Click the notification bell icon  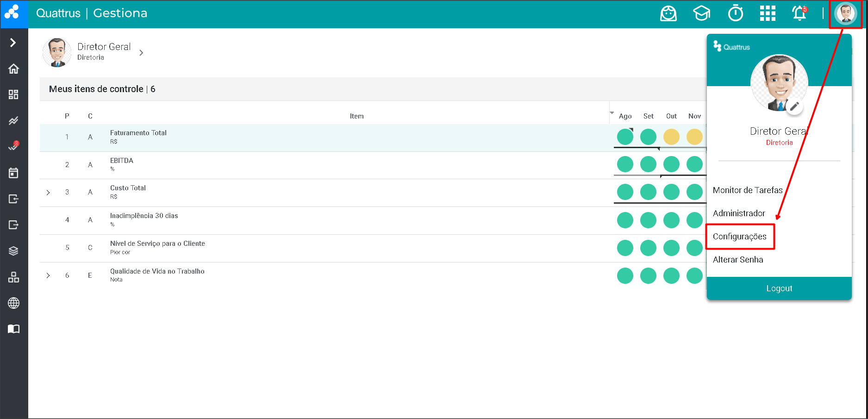click(799, 13)
